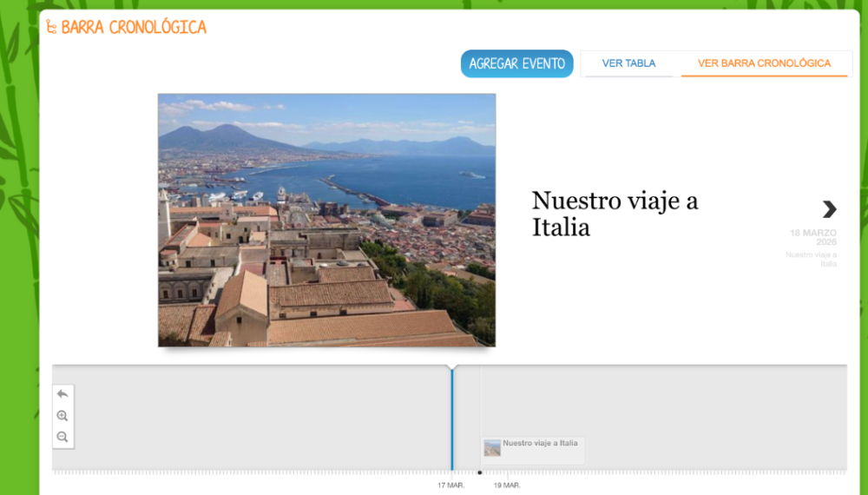
Task: Click the main title Nuestro viaje a Italia
Action: coord(615,214)
